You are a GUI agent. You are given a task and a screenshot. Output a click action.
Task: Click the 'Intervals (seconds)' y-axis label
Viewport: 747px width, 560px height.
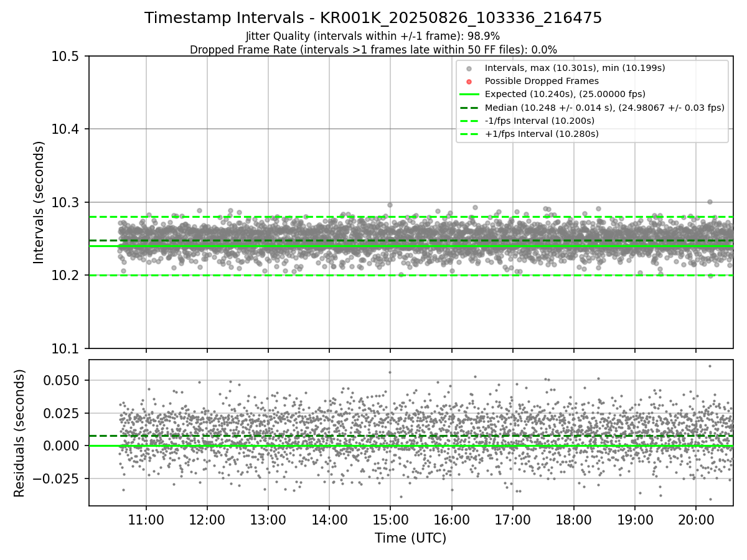pos(39,202)
